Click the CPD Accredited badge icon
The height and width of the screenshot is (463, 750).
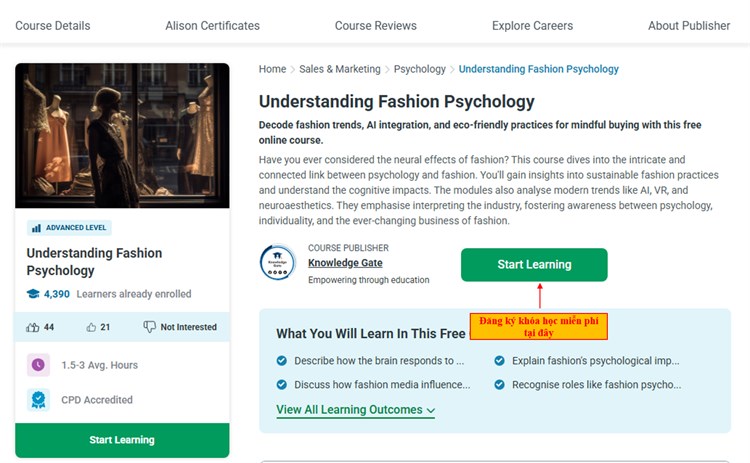tap(38, 400)
